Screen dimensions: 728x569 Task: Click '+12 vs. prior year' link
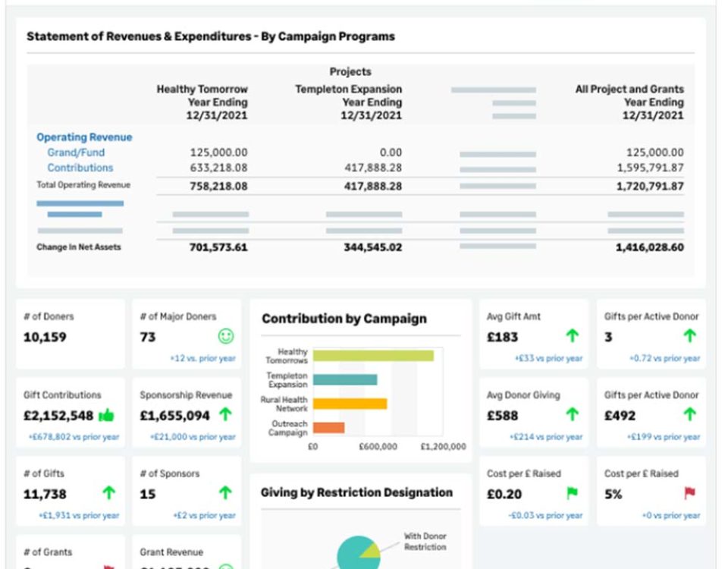point(202,358)
